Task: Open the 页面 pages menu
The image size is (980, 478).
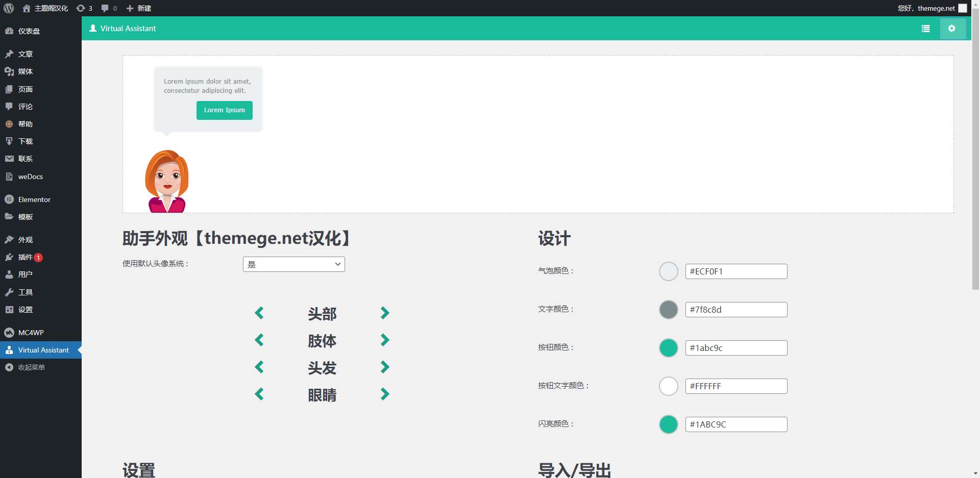Action: click(41, 89)
